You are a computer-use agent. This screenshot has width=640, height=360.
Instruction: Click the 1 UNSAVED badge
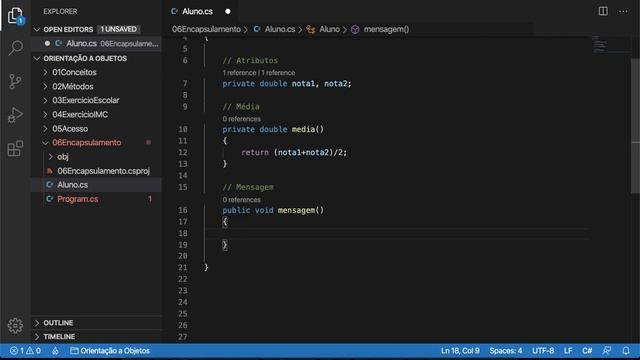click(118, 29)
